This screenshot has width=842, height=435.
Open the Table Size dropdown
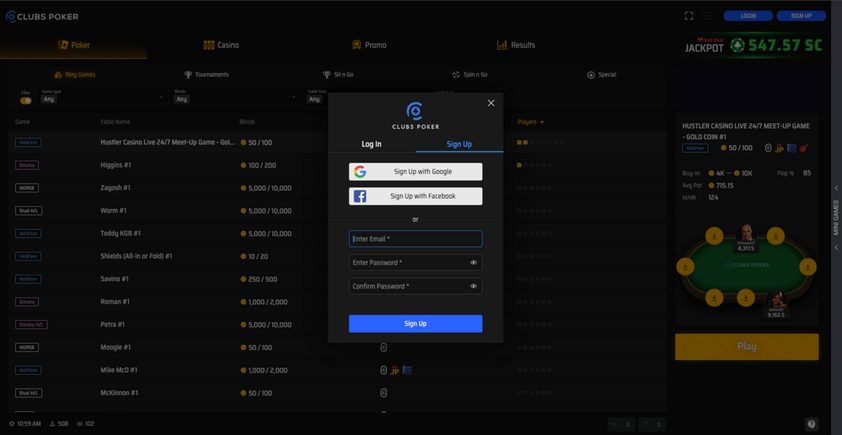(317, 97)
